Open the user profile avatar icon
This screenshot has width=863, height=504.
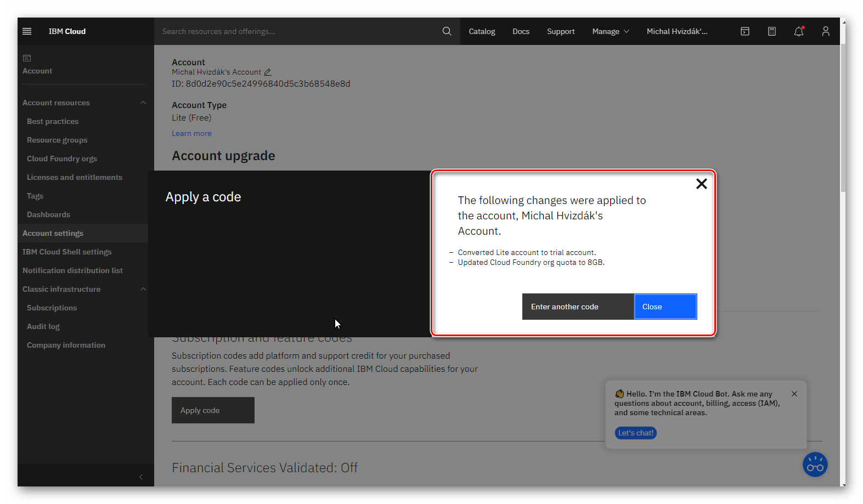(825, 31)
